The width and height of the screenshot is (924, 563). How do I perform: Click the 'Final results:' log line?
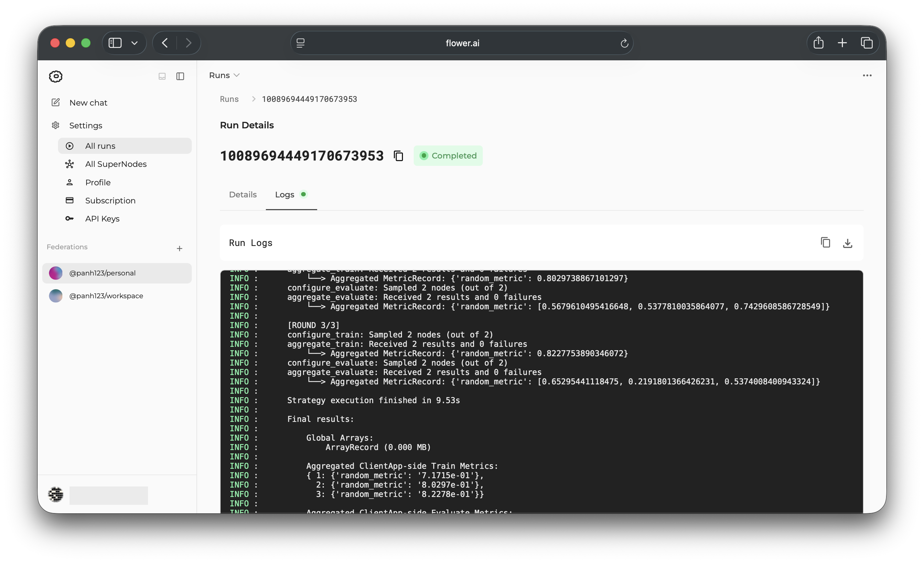(x=320, y=419)
